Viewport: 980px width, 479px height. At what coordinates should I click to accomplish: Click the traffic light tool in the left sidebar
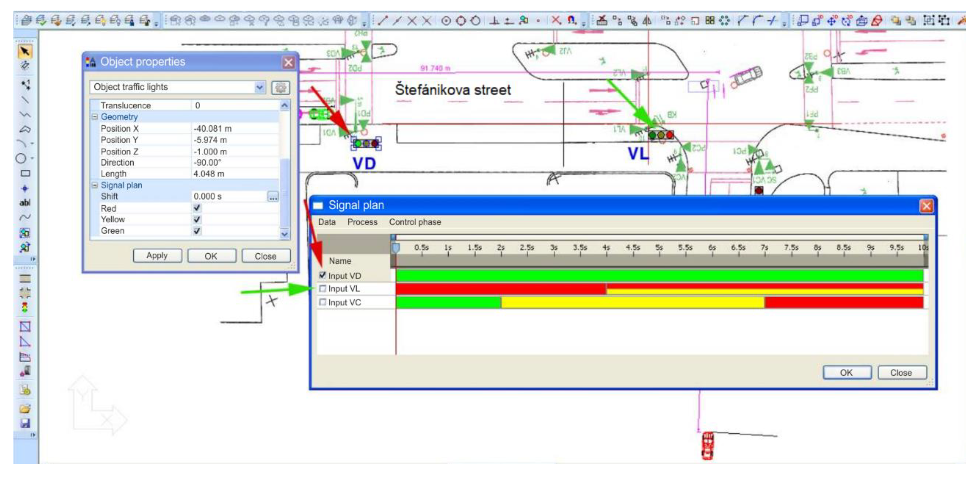pos(25,307)
